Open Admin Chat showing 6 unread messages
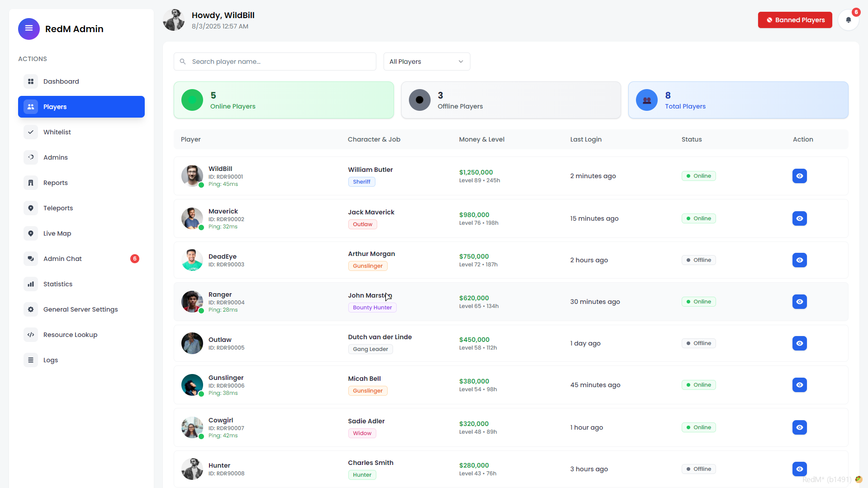Screen dimensions: 868x488 click(x=62, y=259)
